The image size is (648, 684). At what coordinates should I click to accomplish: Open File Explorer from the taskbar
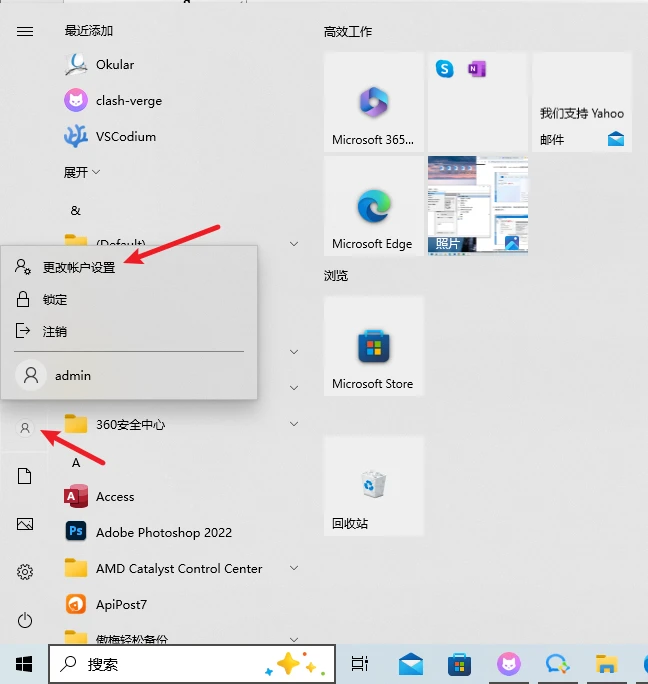pos(606,664)
